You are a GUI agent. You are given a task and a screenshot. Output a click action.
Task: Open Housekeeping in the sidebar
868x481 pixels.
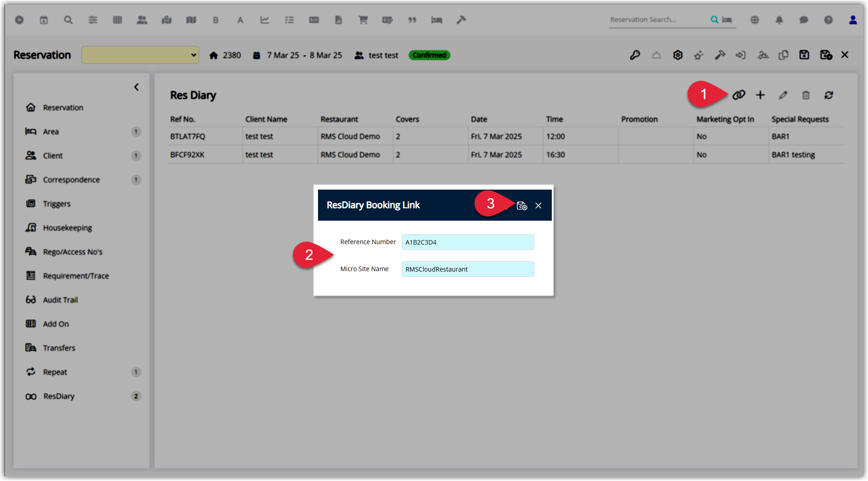click(x=67, y=228)
